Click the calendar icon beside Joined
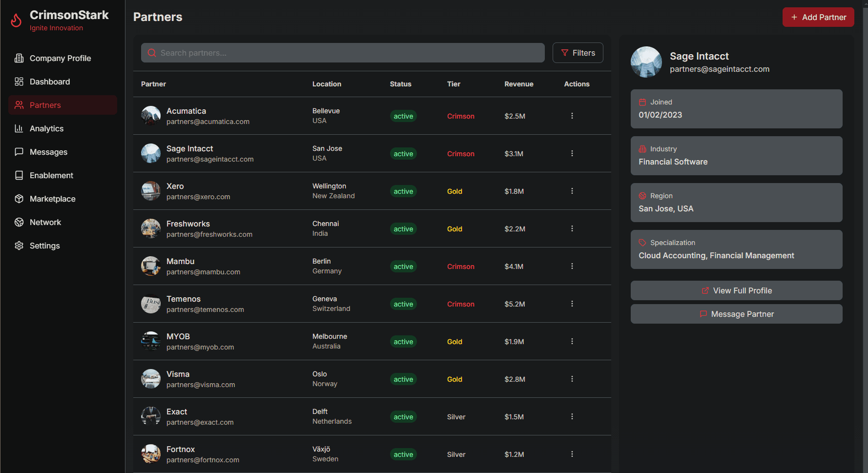 (x=642, y=102)
